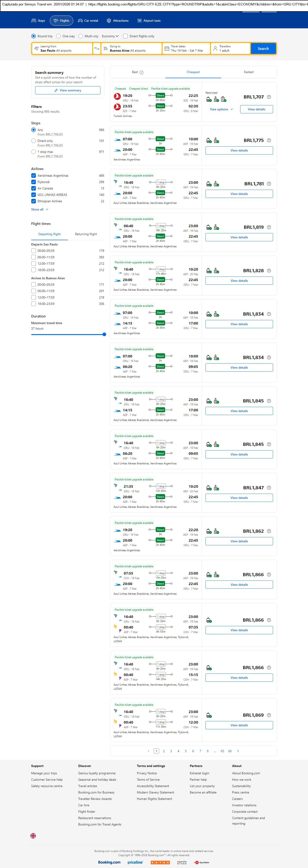Image resolution: width=308 pixels, height=868 pixels.
Task: Click the blue Search button
Action: [263, 48]
